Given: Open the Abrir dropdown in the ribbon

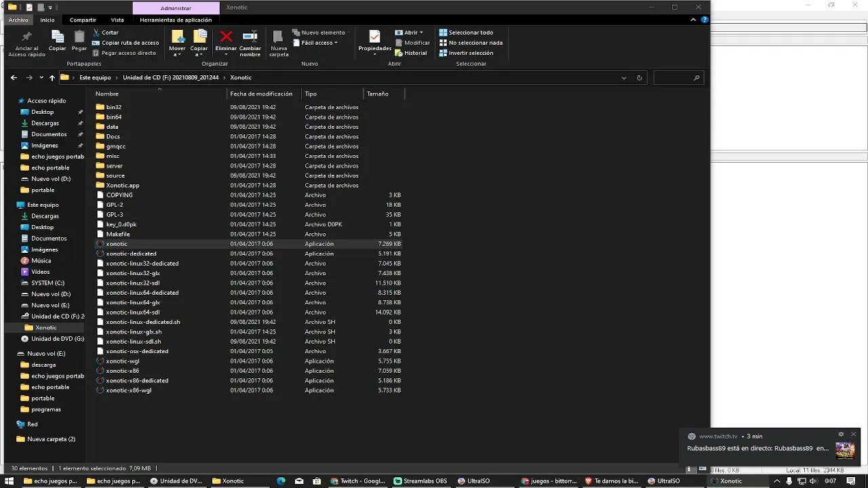Looking at the screenshot, I should [409, 33].
